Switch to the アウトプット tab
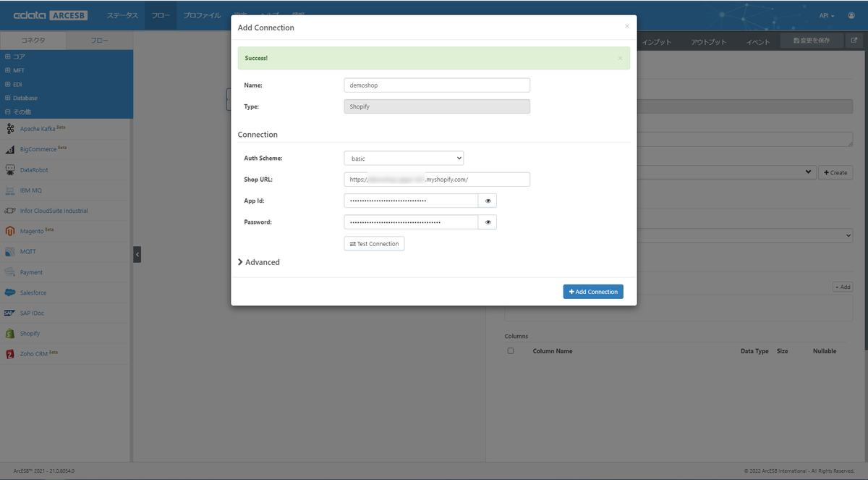The image size is (868, 480). click(x=708, y=42)
